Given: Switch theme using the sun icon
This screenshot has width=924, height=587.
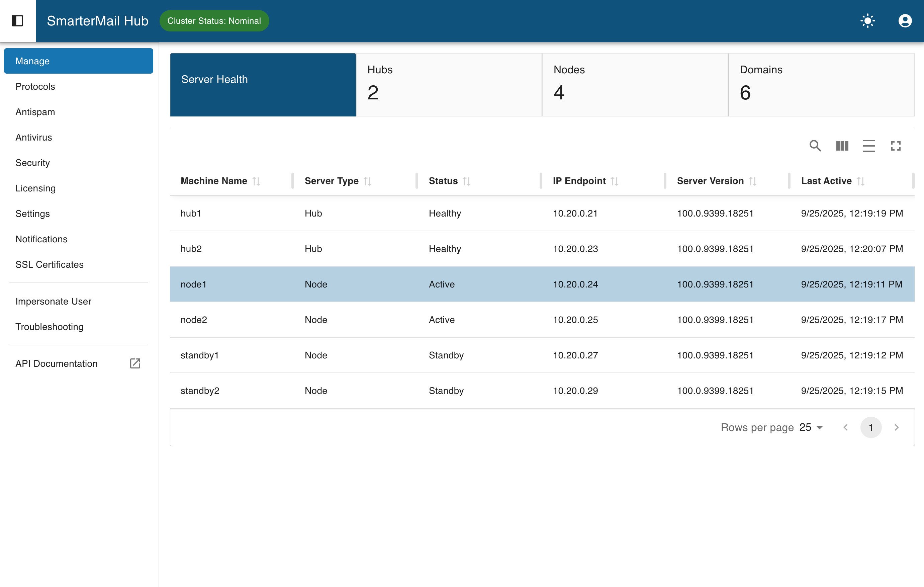Looking at the screenshot, I should [x=867, y=21].
